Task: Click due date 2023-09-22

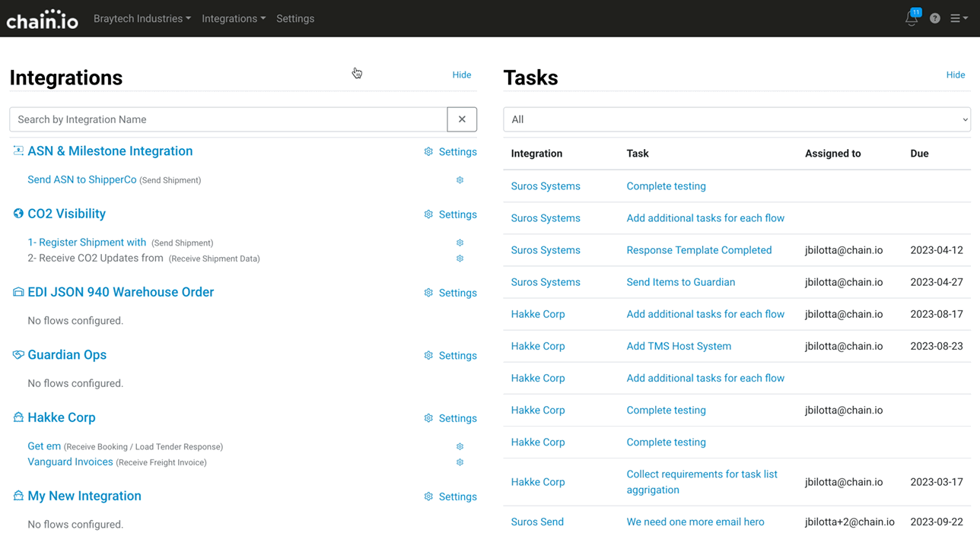Action: point(937,522)
